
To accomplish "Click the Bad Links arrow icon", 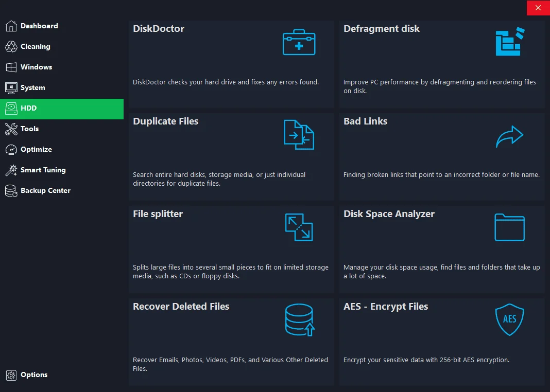I will tap(510, 136).
